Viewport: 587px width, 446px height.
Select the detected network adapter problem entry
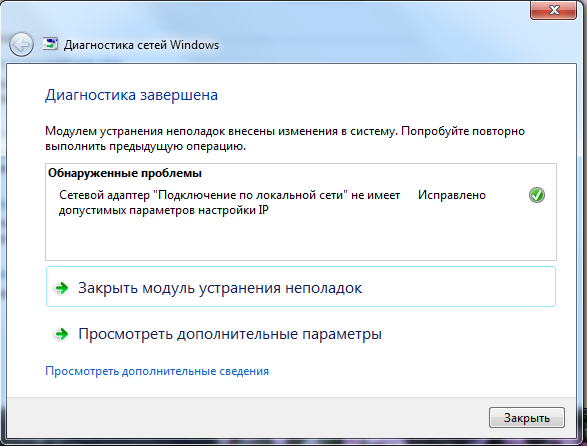[x=229, y=203]
